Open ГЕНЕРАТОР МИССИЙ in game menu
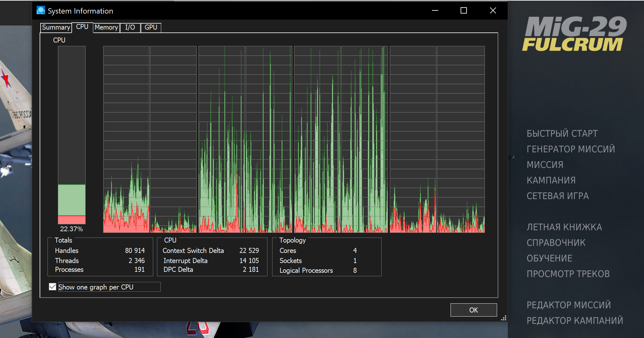Screen dimensions: 644x338 (571, 149)
